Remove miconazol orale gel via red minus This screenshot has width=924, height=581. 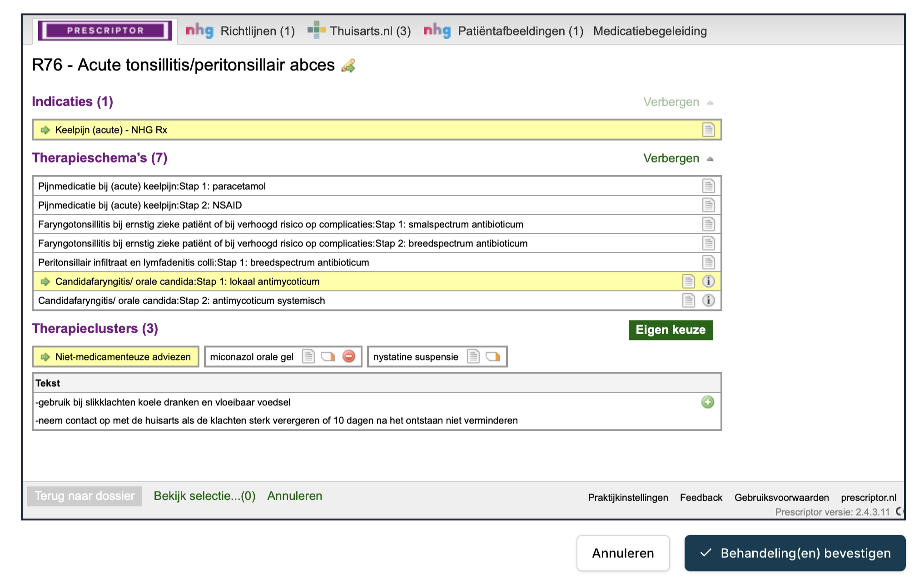point(349,356)
